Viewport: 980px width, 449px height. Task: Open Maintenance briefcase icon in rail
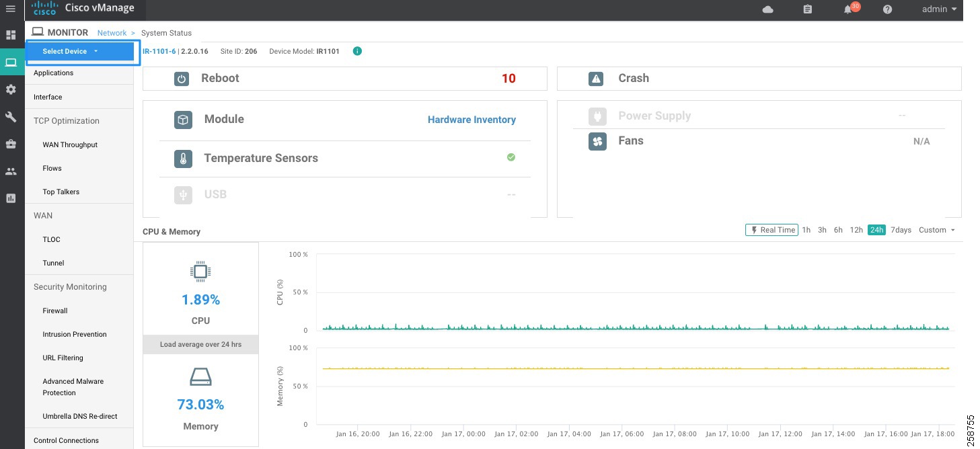11,144
